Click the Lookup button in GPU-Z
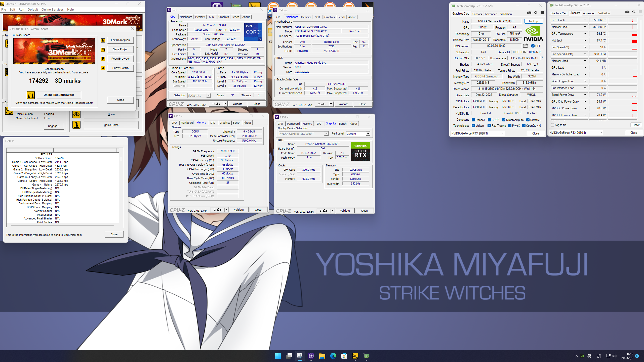This screenshot has height=362, width=644. (533, 21)
